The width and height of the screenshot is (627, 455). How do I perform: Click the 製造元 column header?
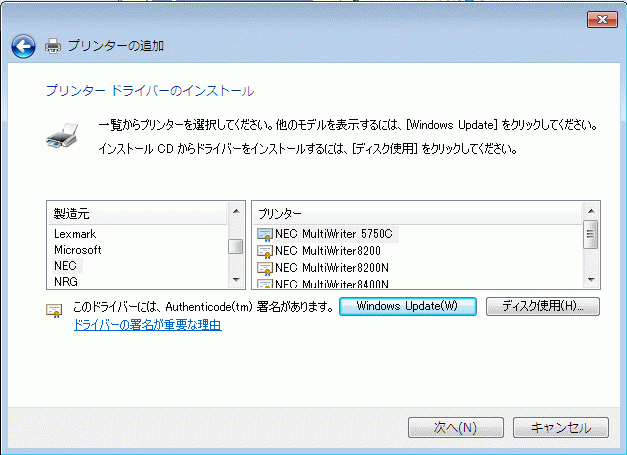click(x=138, y=214)
